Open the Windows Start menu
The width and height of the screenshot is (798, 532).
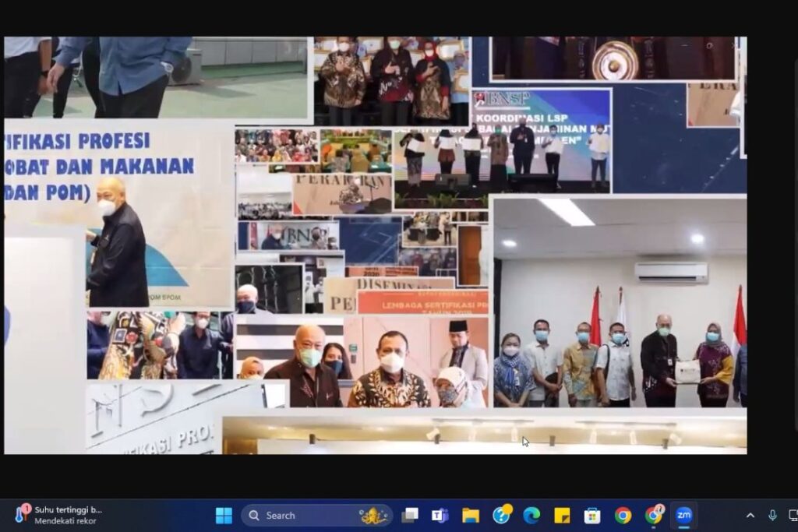point(224,516)
